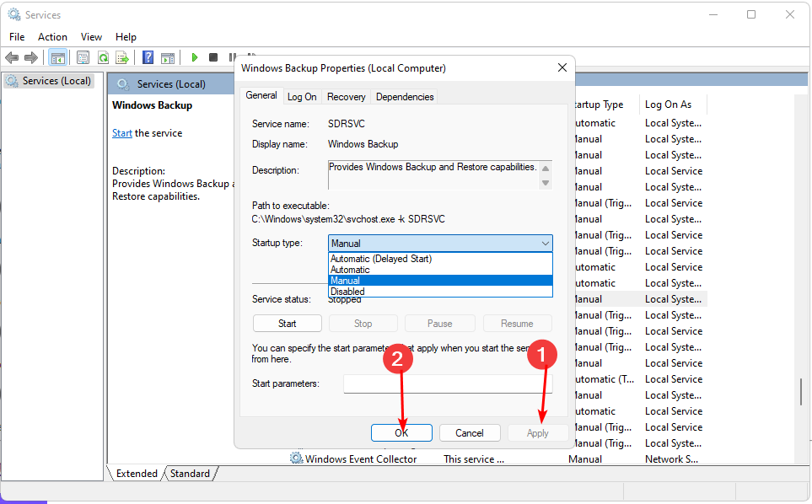
Task: Click the Log On As column header
Action: (673, 105)
